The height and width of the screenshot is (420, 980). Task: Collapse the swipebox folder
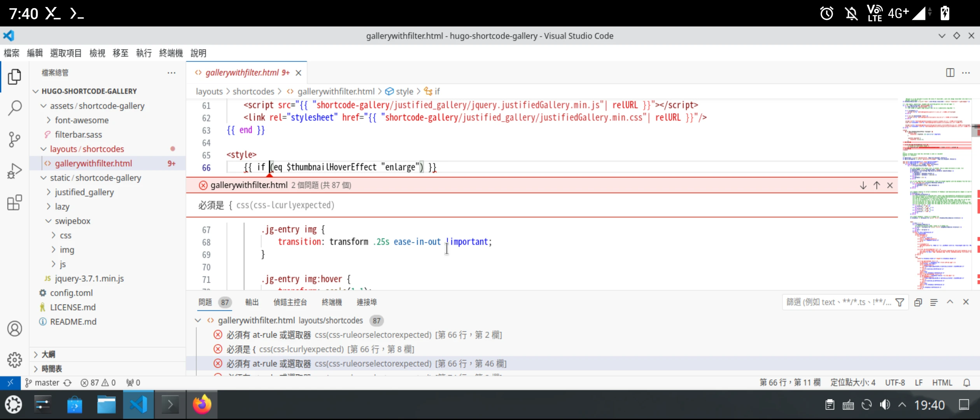[x=72, y=221]
